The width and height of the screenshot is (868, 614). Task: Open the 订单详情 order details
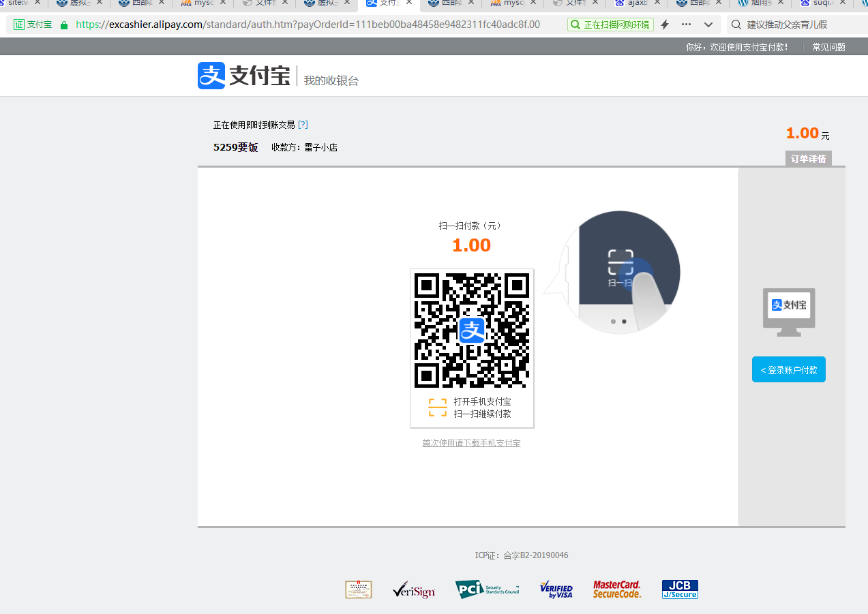point(808,159)
